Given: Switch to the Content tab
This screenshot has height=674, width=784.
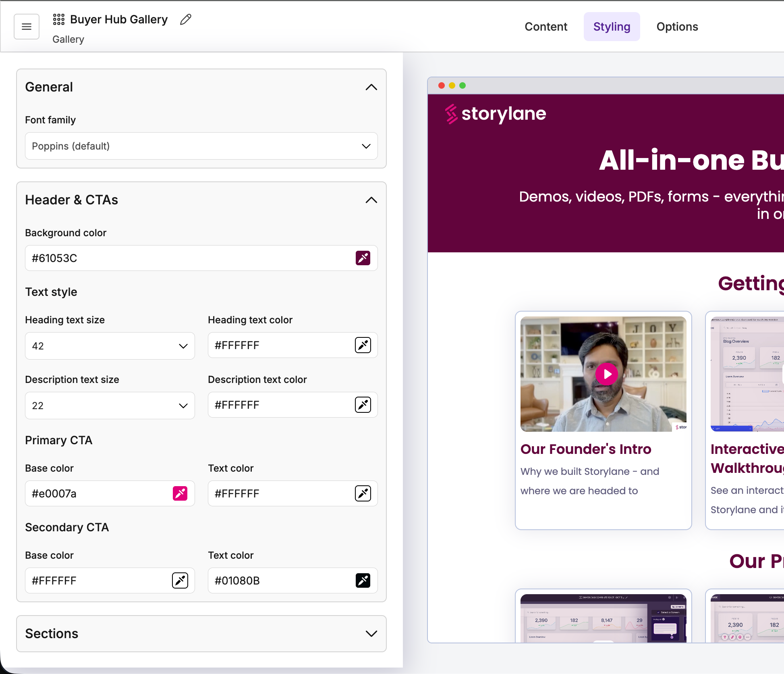Looking at the screenshot, I should point(545,27).
